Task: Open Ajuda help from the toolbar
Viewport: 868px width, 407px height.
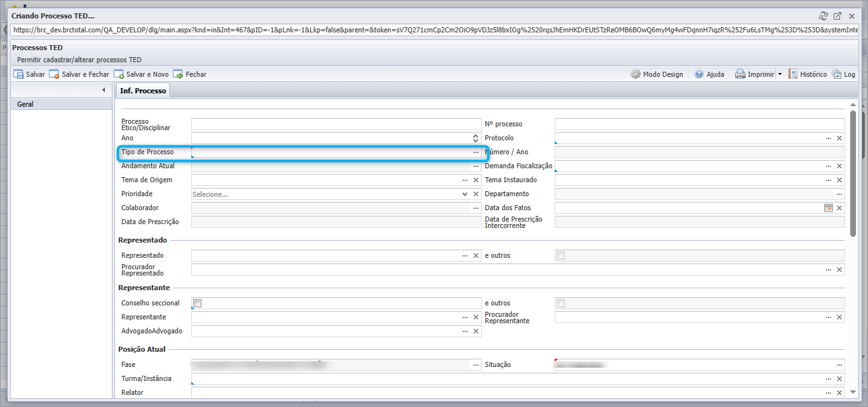Action: [x=709, y=74]
